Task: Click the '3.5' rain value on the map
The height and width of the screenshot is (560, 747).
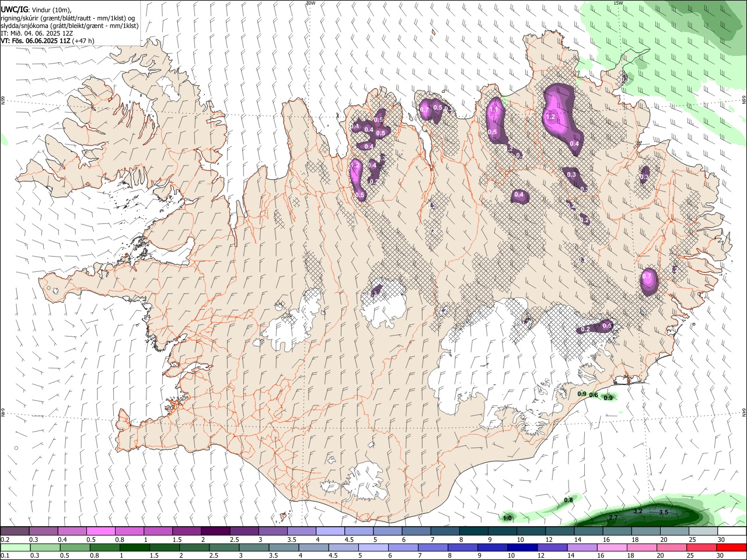Action: point(664,512)
